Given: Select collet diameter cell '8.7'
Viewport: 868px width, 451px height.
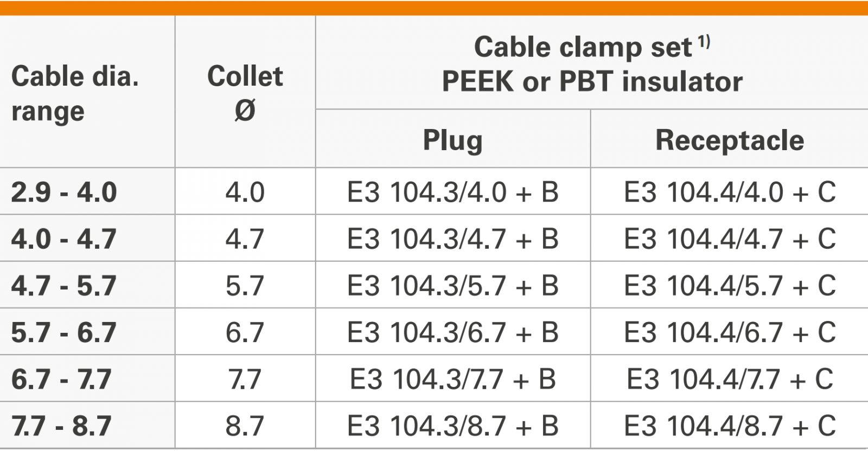Looking at the screenshot, I should coord(245,426).
